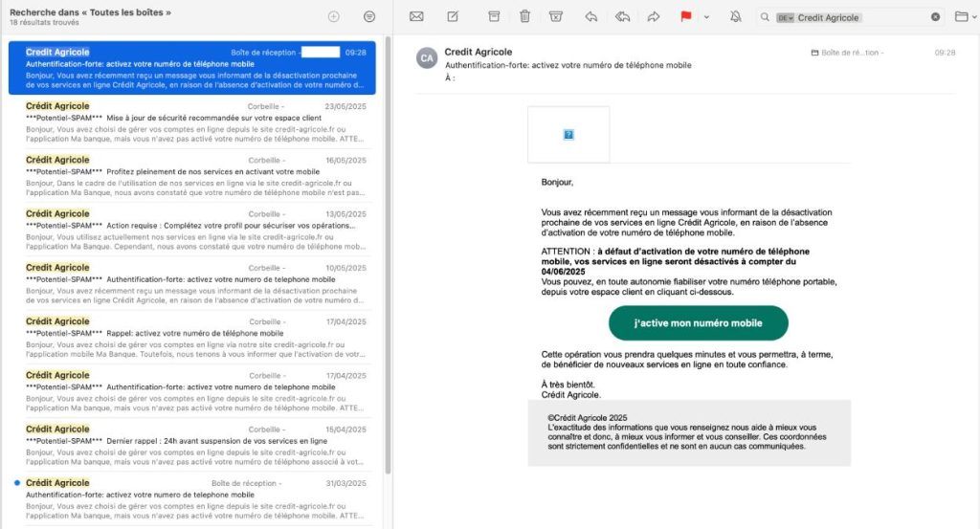Screen dimensions: 980x529
Task: Click the Credit Agricole sender name in the header
Action: (x=479, y=52)
